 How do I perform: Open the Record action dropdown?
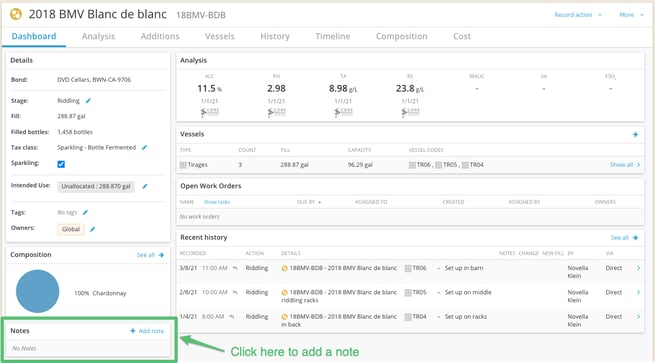[578, 15]
